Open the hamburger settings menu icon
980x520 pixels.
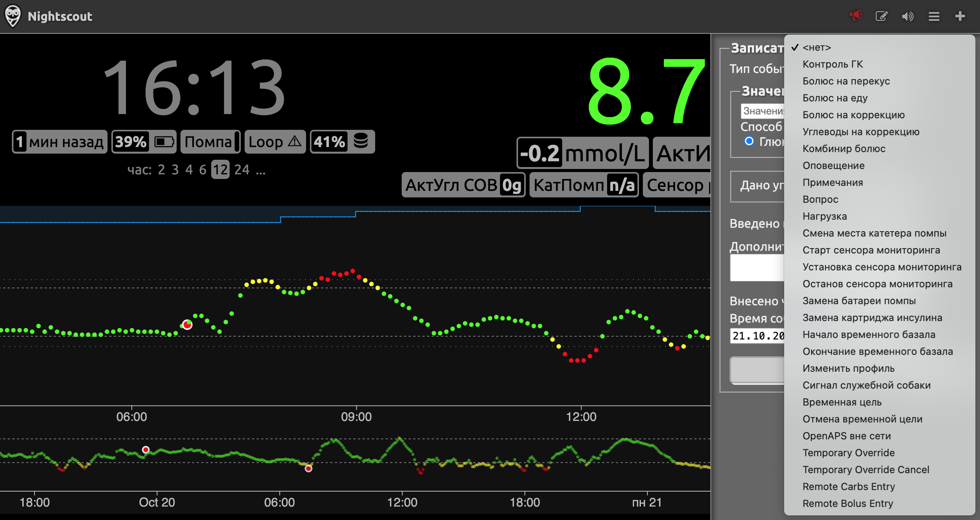pyautogui.click(x=934, y=16)
